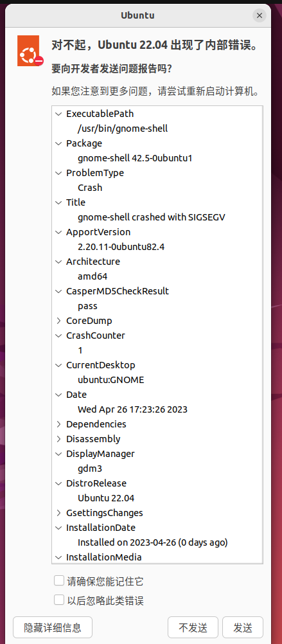The image size is (282, 644).
Task: Select the /usr/bin/gnome-shell path value
Action: click(x=123, y=129)
